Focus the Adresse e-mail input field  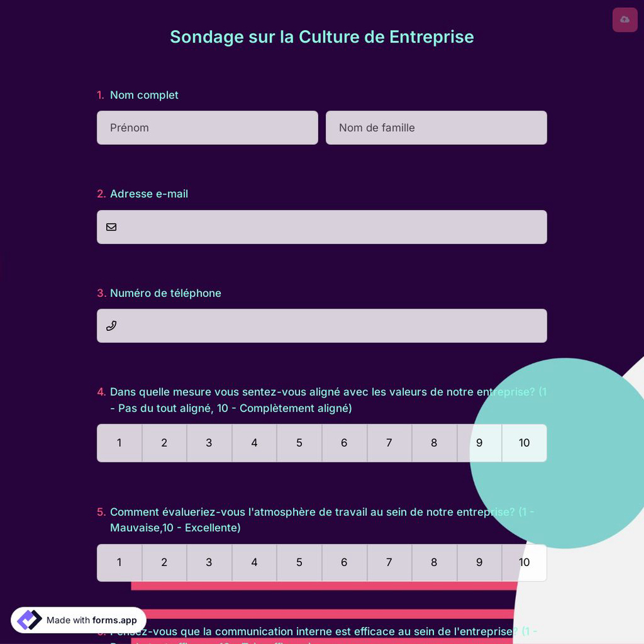[x=322, y=227]
